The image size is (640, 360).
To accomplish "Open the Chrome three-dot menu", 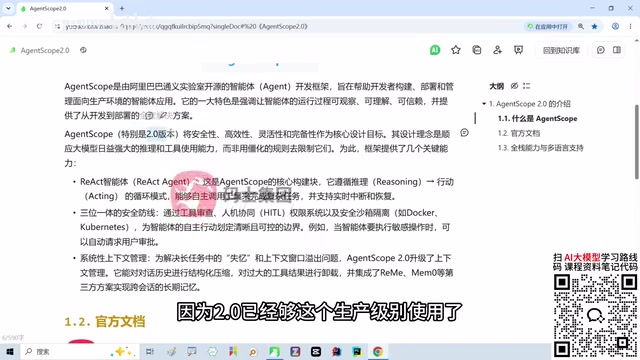I will pyautogui.click(x=630, y=26).
